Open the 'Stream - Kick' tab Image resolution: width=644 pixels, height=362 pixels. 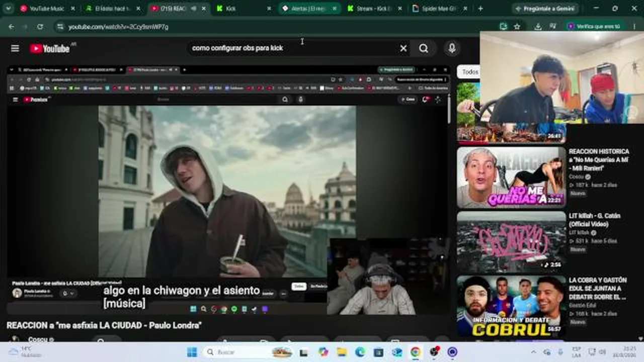click(x=374, y=9)
